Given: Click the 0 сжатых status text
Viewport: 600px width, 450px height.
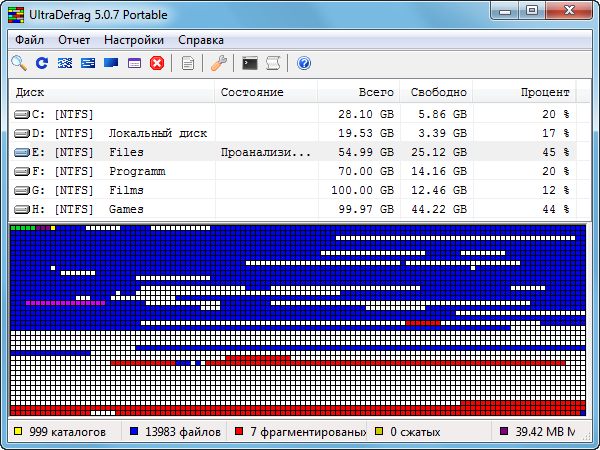Looking at the screenshot, I should pos(415,432).
